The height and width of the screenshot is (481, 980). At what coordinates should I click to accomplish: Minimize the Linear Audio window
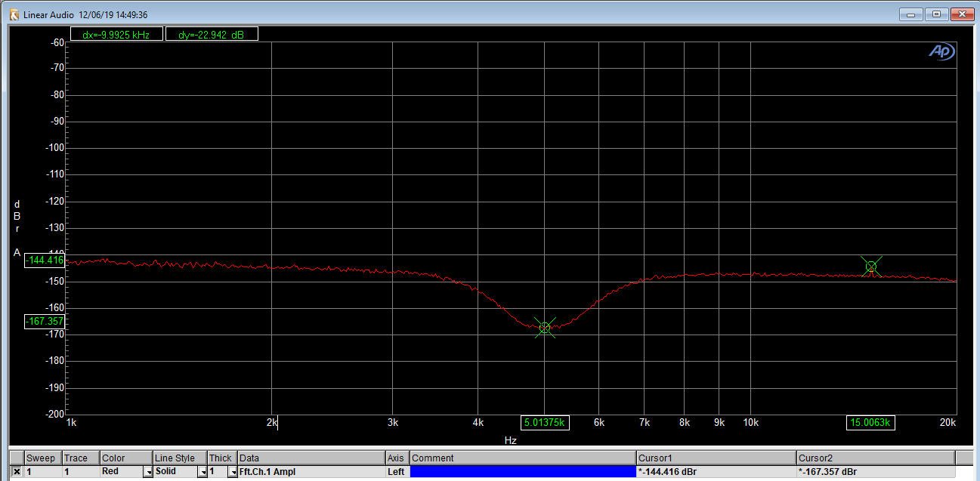click(911, 14)
